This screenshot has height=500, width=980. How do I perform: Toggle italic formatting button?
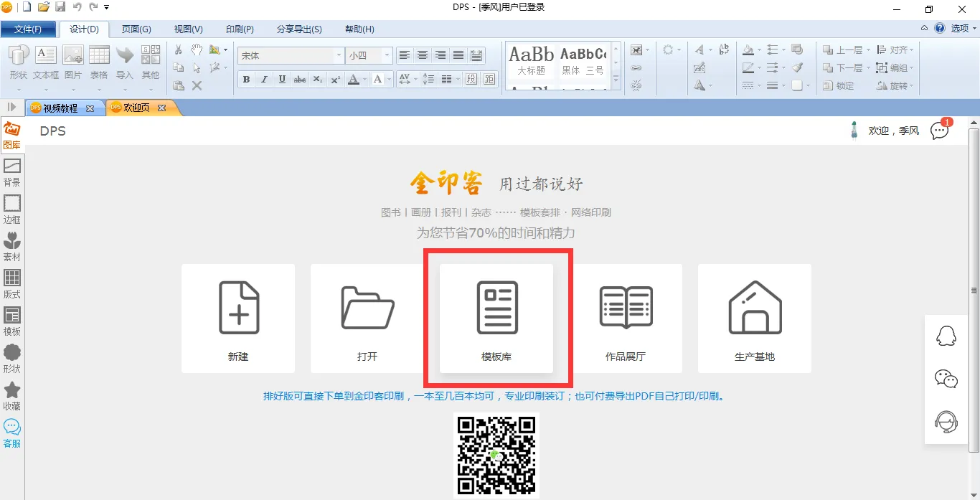[x=264, y=80]
